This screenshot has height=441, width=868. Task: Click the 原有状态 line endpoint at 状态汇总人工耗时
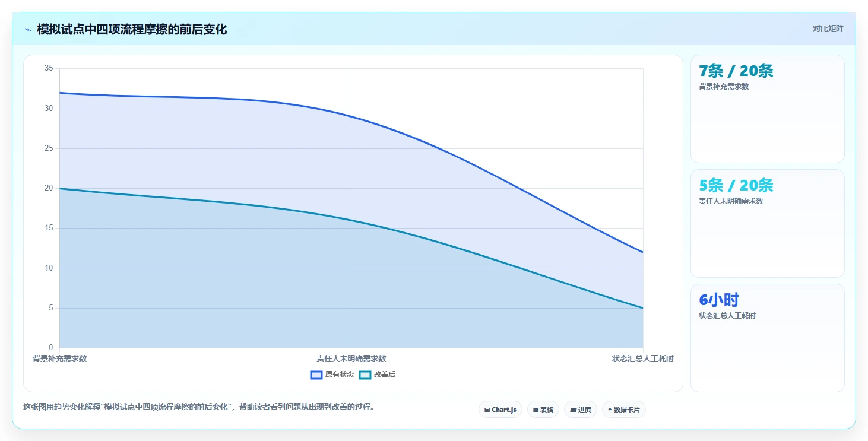[643, 252]
